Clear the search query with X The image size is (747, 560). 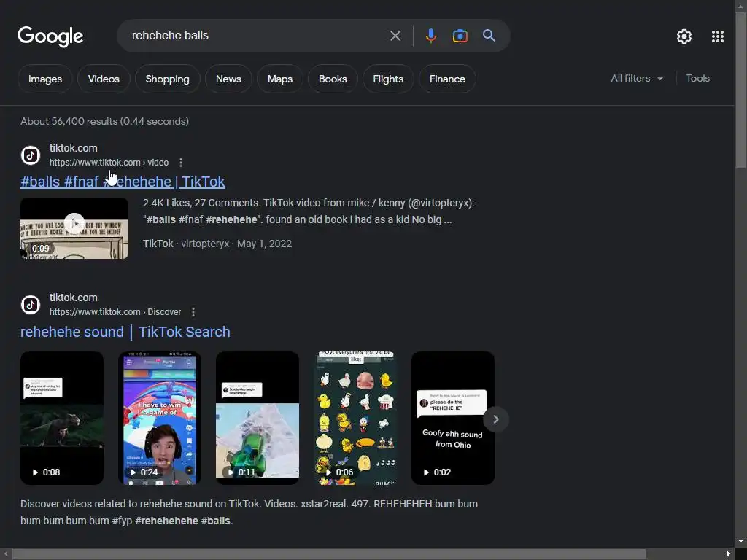click(x=395, y=36)
